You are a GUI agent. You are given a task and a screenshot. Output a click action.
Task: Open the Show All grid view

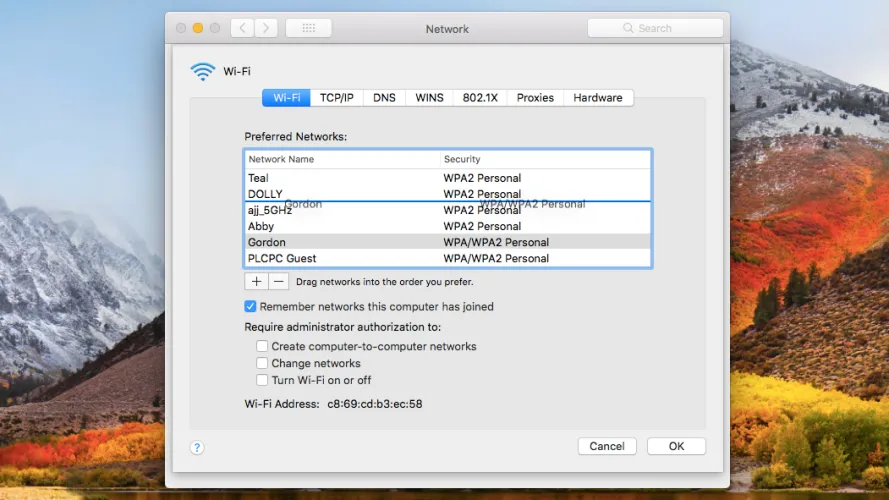coord(309,28)
